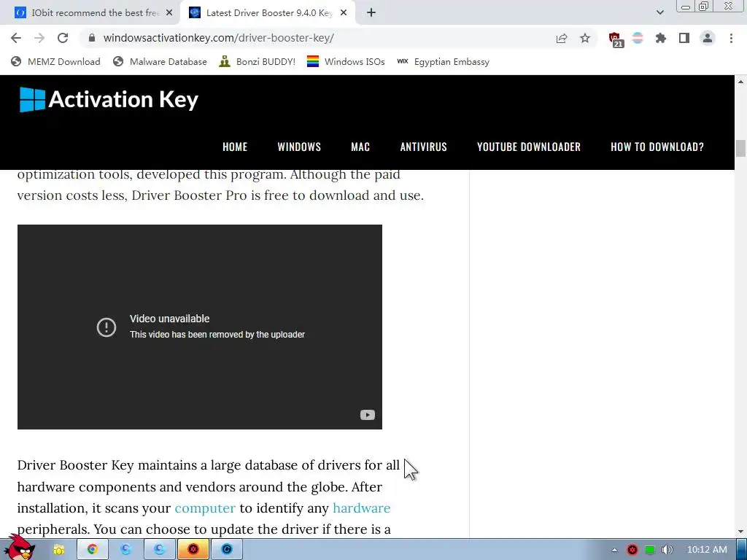The image size is (747, 560).
Task: Open the Chrome profile avatar
Action: (x=708, y=38)
